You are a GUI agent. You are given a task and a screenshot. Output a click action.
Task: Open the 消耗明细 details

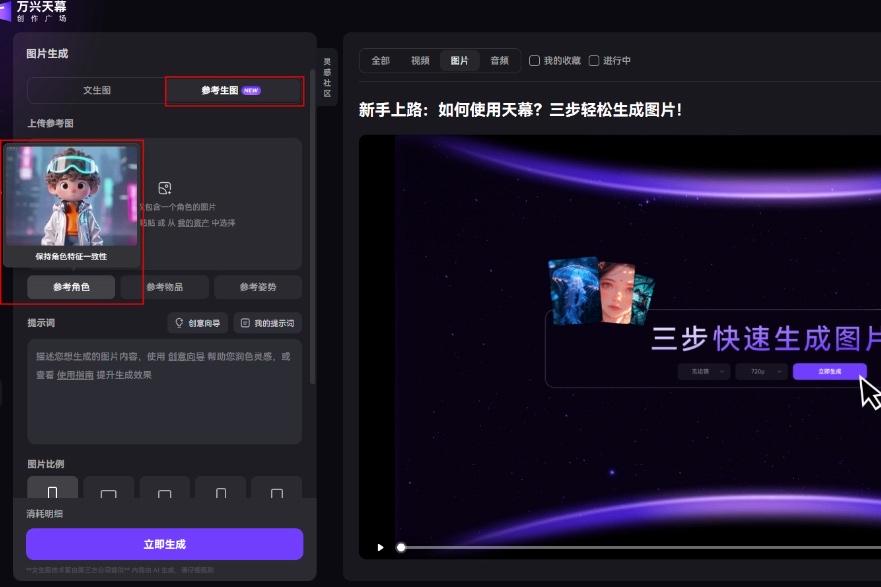click(44, 513)
